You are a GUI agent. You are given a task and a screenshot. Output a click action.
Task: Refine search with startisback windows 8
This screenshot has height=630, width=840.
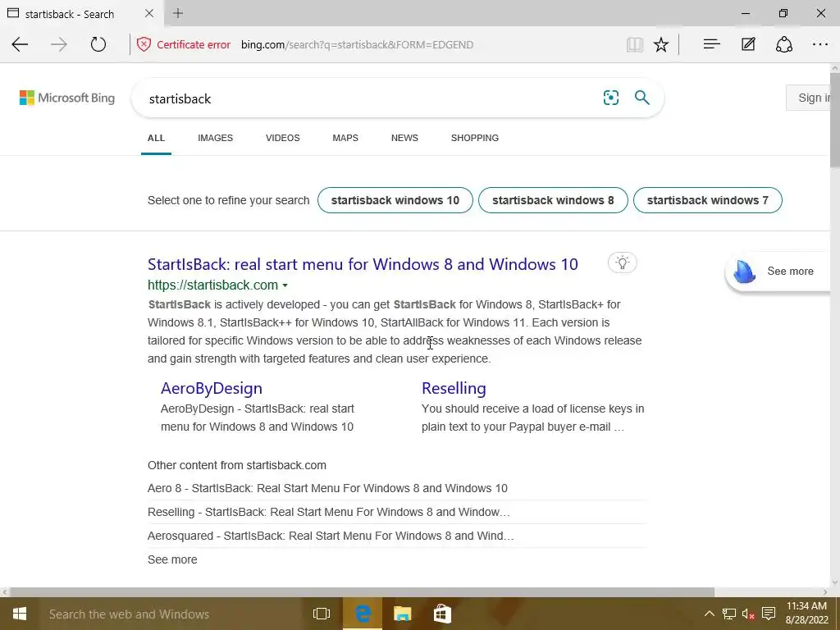553,200
